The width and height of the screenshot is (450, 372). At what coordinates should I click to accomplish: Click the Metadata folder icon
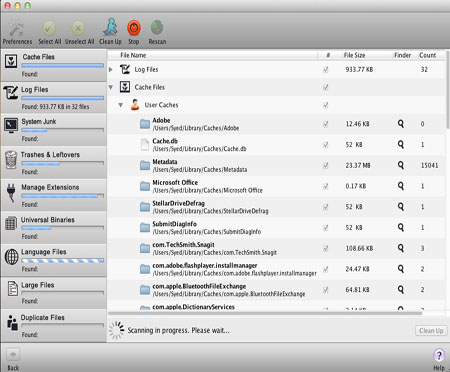[145, 165]
